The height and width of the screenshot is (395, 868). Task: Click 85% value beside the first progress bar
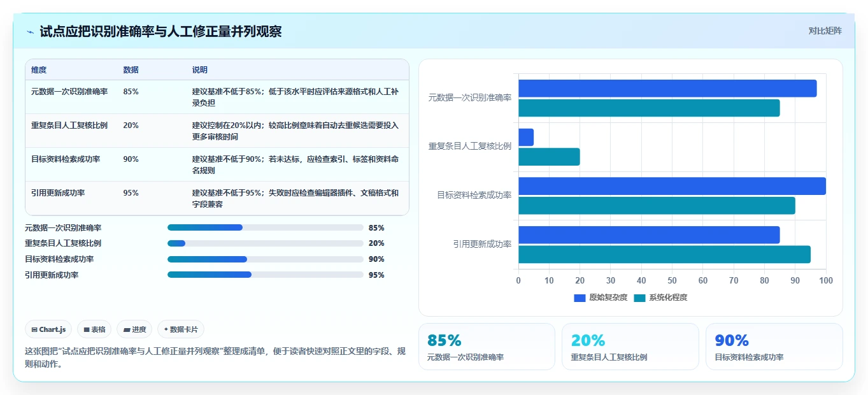tap(376, 227)
